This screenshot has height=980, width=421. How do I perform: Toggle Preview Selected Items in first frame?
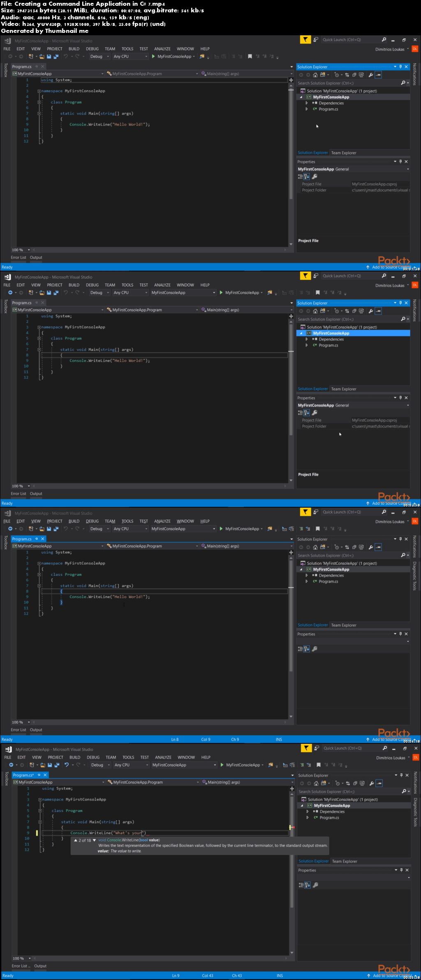tap(378, 75)
